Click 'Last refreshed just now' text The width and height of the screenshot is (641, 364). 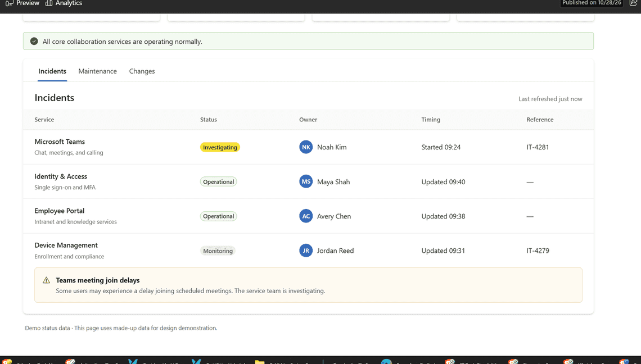550,99
